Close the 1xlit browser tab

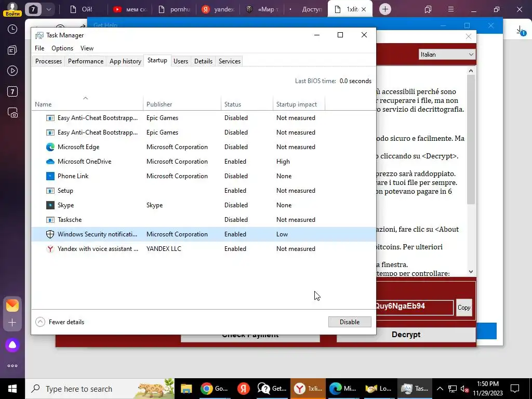(364, 9)
